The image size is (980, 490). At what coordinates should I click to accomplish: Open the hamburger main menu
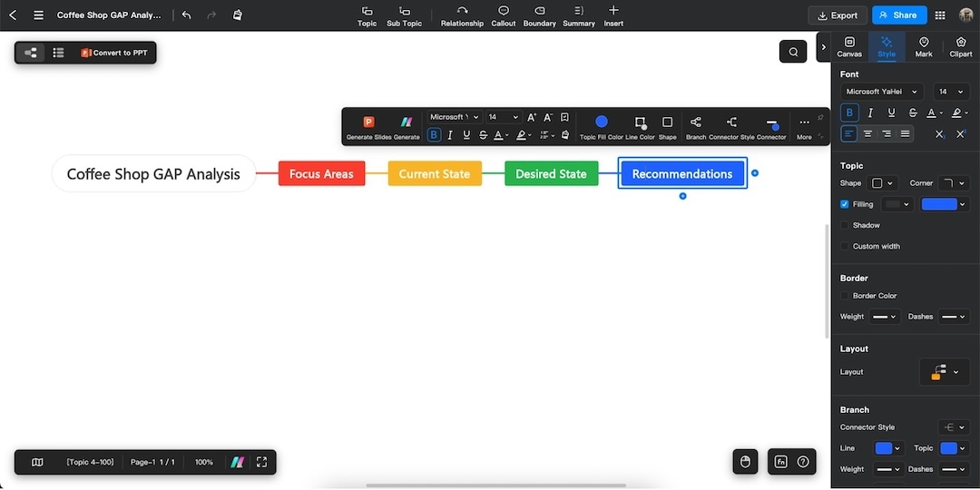click(39, 15)
